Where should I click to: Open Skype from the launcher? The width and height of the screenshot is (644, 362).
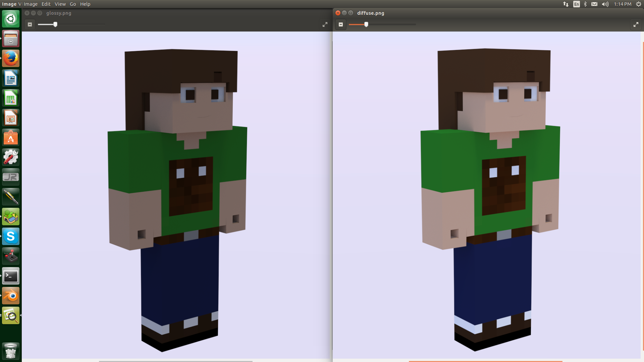point(11,237)
